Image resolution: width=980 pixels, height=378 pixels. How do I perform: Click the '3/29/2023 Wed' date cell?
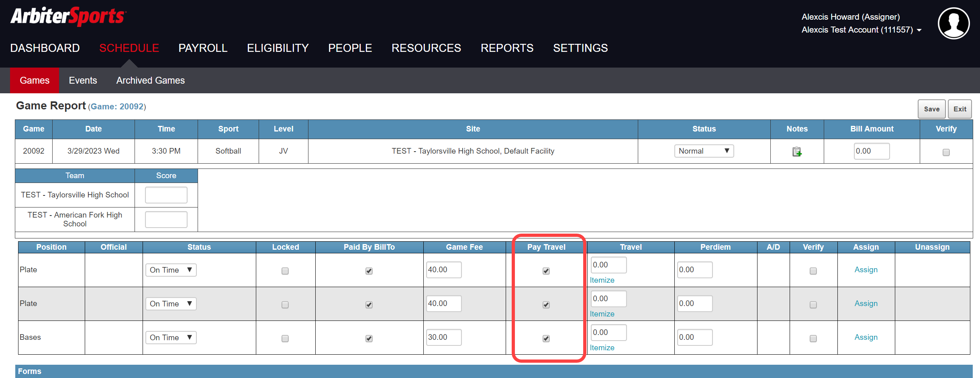[93, 151]
